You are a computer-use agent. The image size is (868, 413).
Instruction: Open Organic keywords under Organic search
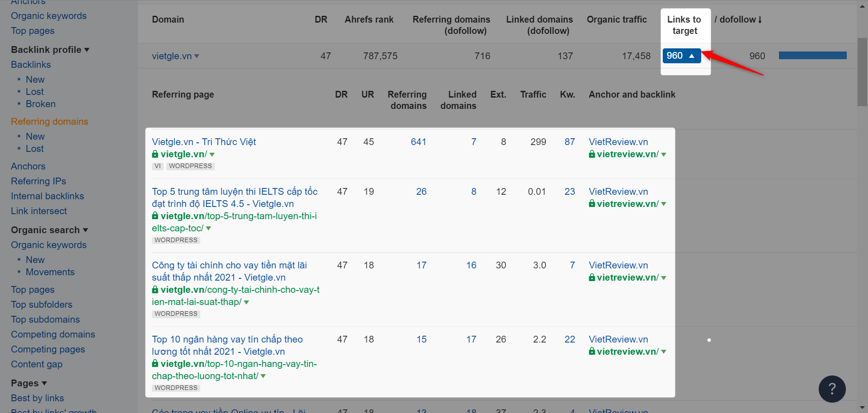pos(49,245)
